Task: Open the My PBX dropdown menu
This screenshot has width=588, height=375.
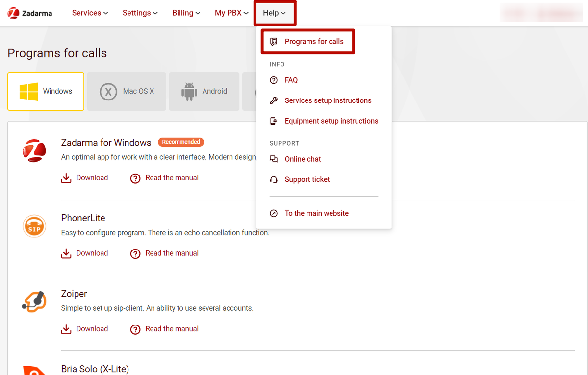Action: (231, 13)
